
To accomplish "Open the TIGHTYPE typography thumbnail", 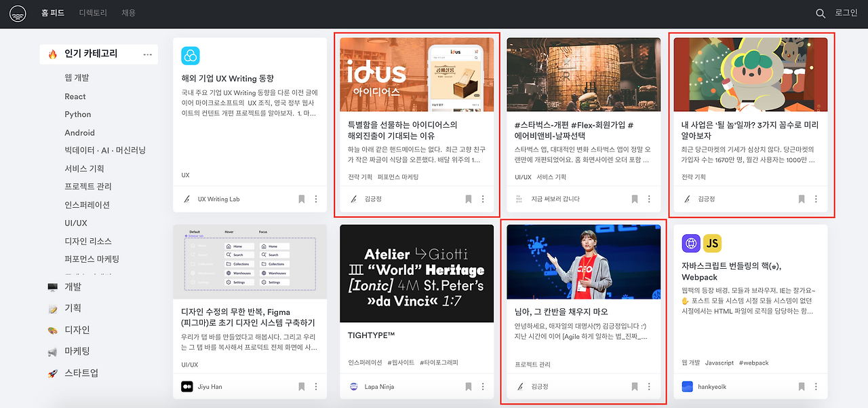I will (x=416, y=274).
